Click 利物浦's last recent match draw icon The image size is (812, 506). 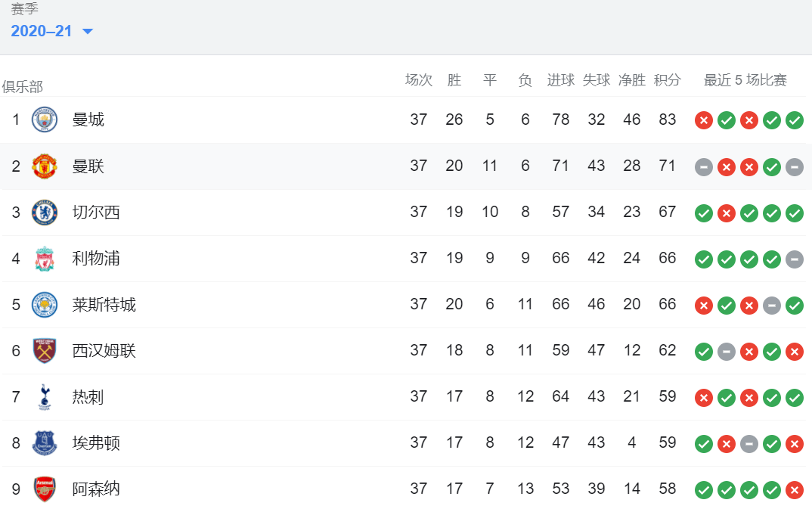pos(795,259)
